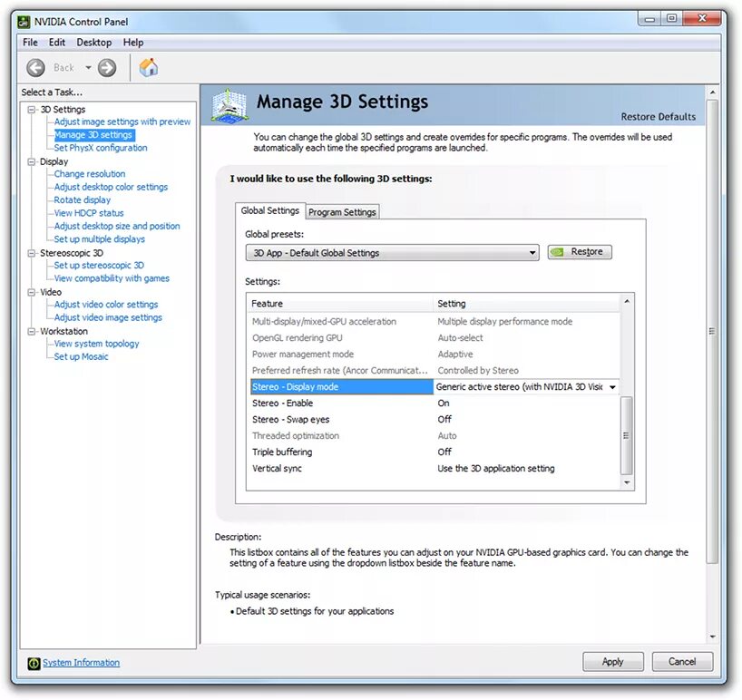
Task: Select Adjust image settings with preview
Action: click(122, 122)
